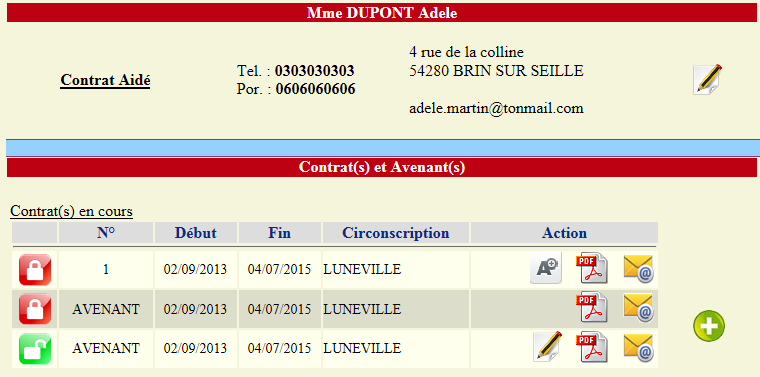This screenshot has width=760, height=377.
Task: Open PDF of the locked AVENANT row
Action: coord(591,307)
